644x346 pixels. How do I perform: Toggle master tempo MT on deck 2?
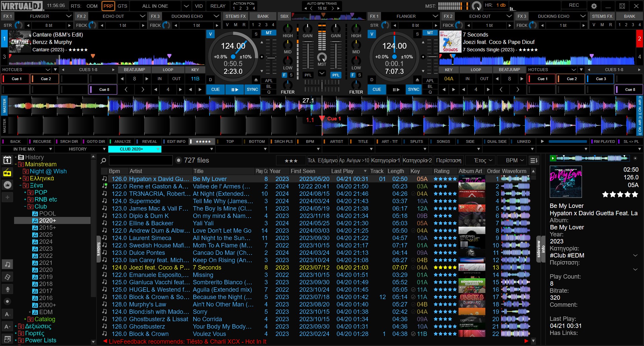click(x=430, y=33)
